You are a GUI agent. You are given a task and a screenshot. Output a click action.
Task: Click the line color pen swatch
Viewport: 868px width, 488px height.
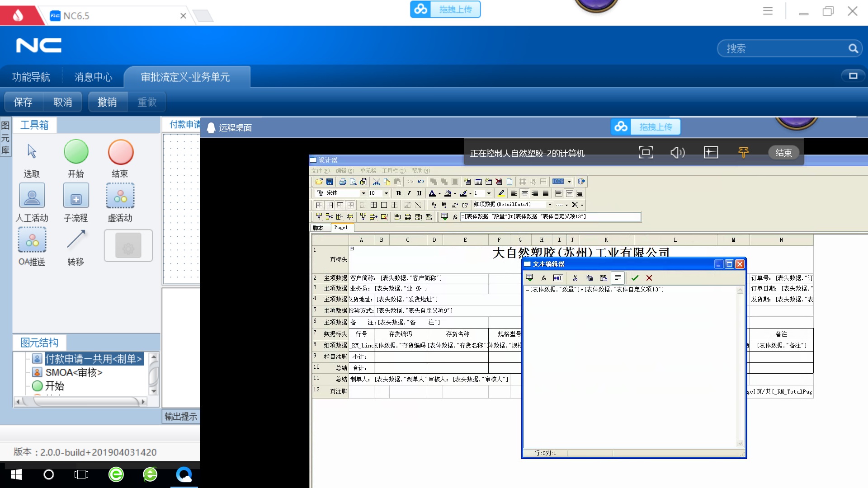[463, 193]
